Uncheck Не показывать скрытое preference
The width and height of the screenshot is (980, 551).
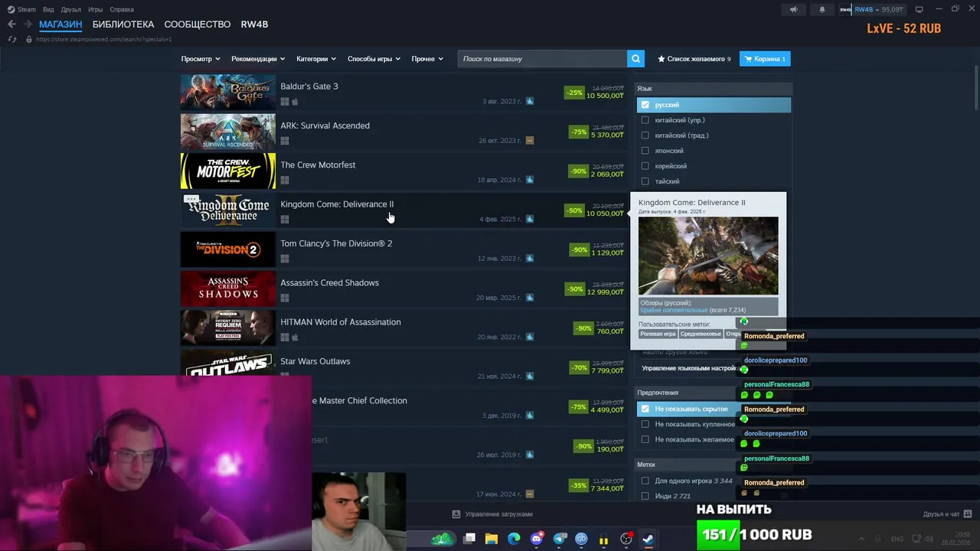pos(645,409)
